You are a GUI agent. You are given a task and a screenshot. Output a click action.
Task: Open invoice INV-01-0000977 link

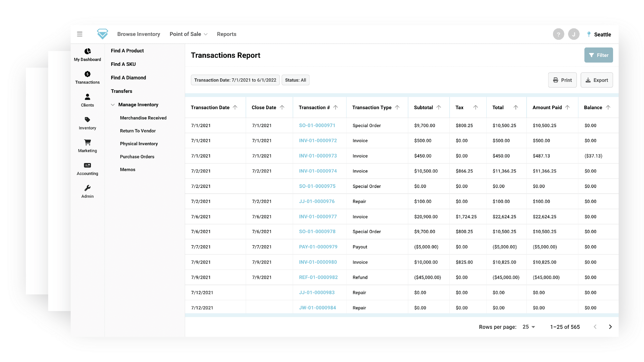click(318, 216)
